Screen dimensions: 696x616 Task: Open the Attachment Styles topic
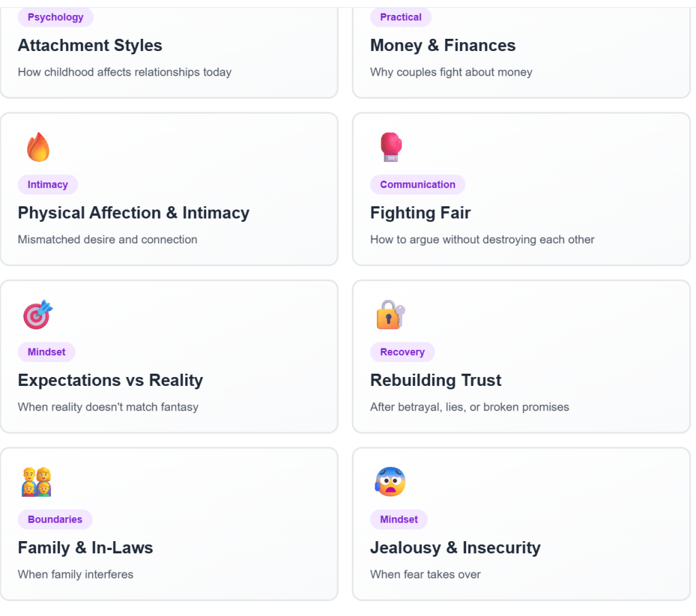(90, 46)
